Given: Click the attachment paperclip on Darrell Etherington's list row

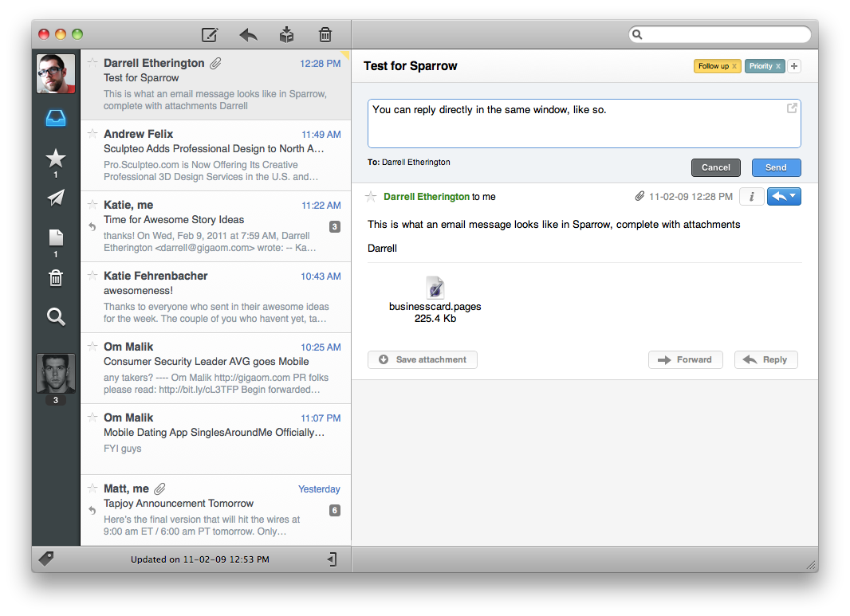Looking at the screenshot, I should point(216,64).
